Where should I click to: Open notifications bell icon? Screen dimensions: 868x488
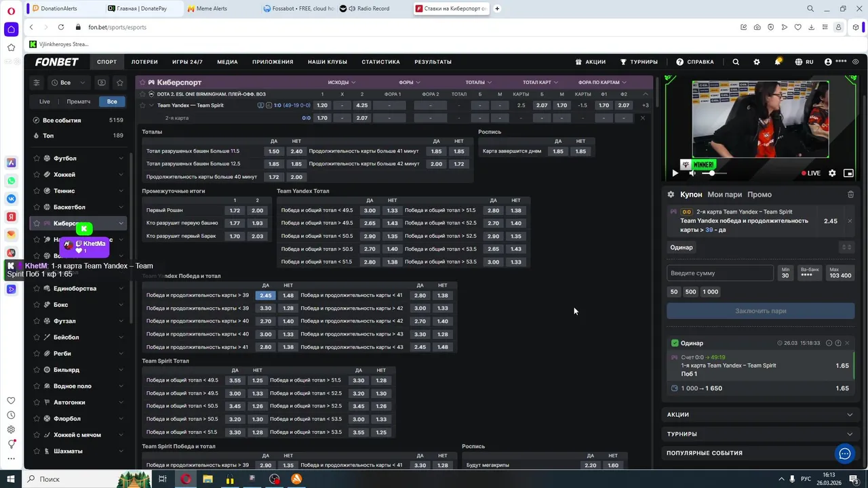[x=777, y=62]
